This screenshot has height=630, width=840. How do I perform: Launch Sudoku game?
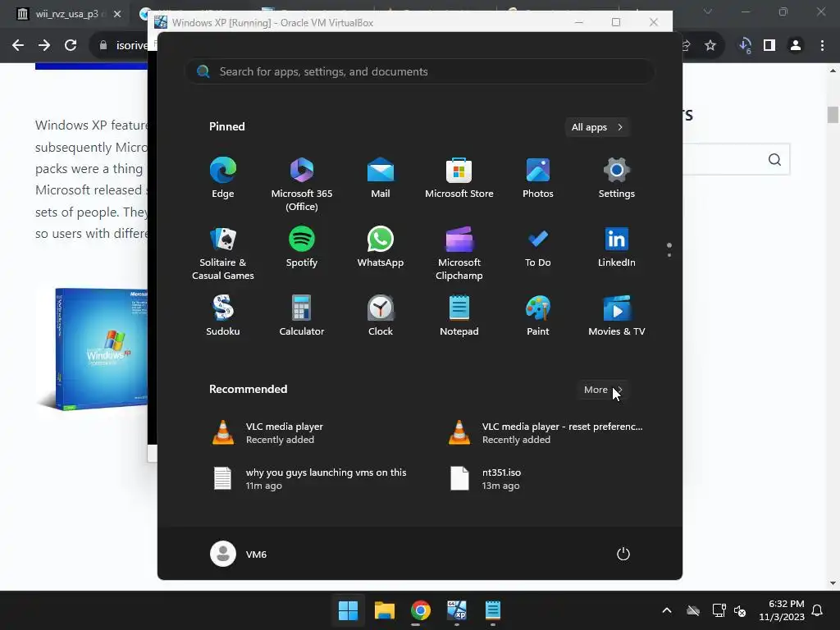223,316
